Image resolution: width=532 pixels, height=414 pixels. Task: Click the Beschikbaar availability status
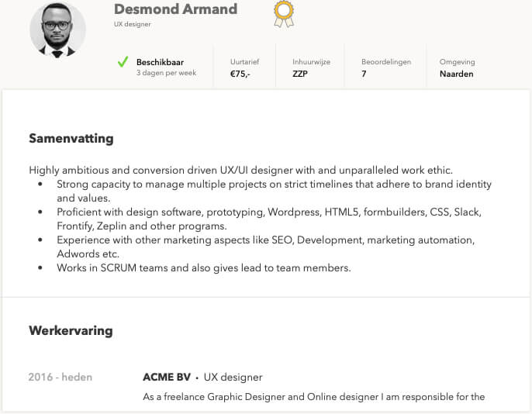[160, 62]
